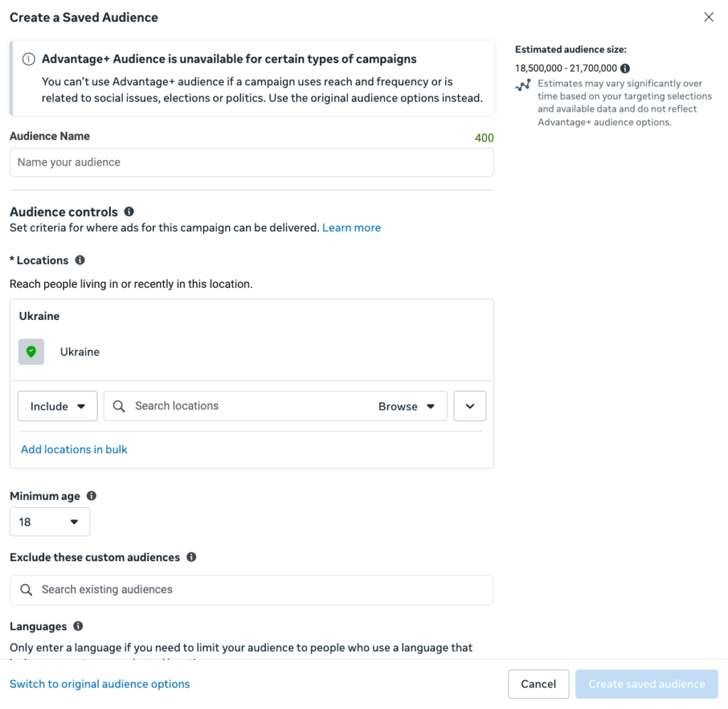
Task: Close the Create a Saved Audience dialog
Action: pyautogui.click(x=709, y=17)
